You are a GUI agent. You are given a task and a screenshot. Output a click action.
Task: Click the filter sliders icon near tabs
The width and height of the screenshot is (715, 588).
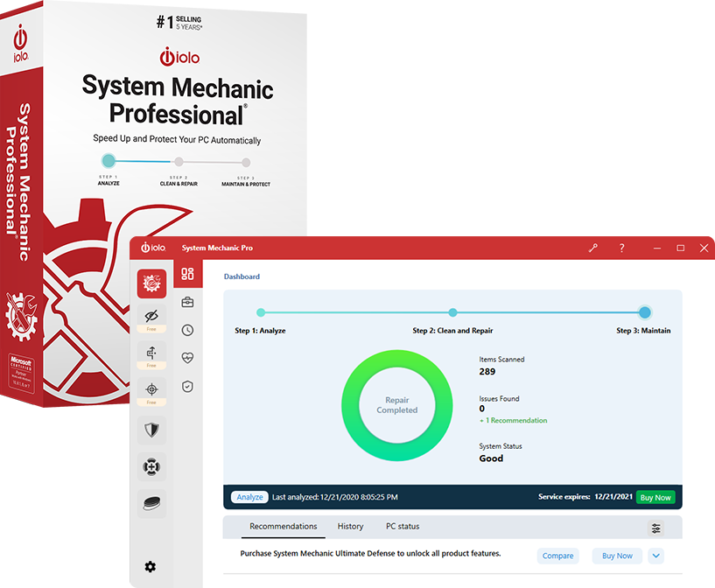[655, 528]
